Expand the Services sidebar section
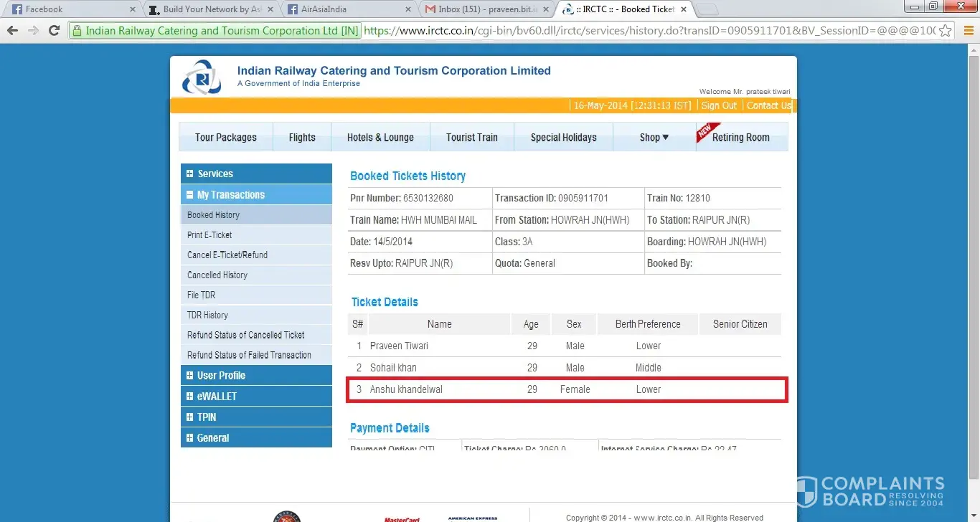980x522 pixels. coord(256,174)
